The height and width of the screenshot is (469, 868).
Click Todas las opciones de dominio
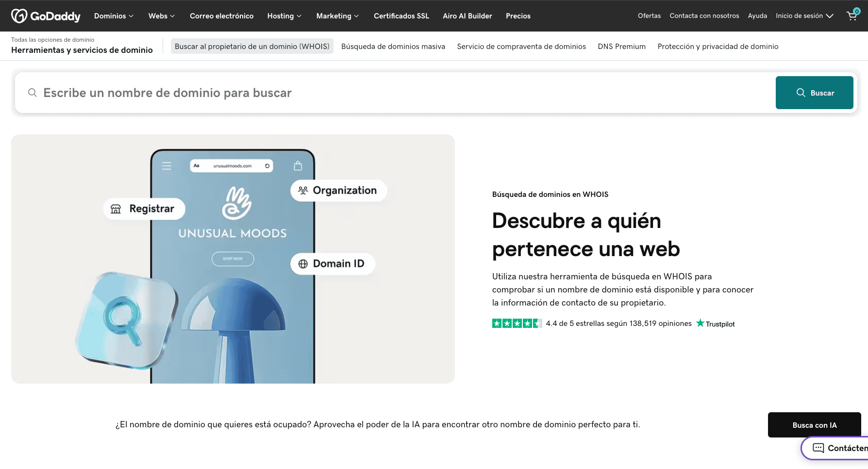coord(53,40)
